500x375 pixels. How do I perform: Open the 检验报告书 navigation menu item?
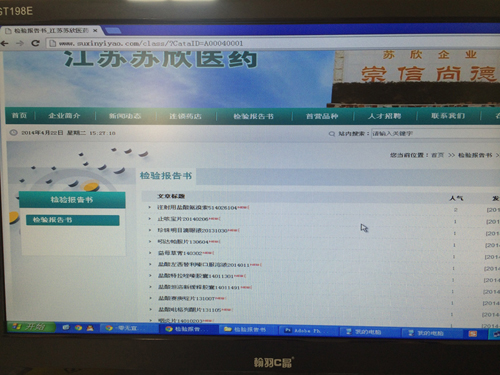tap(253, 116)
